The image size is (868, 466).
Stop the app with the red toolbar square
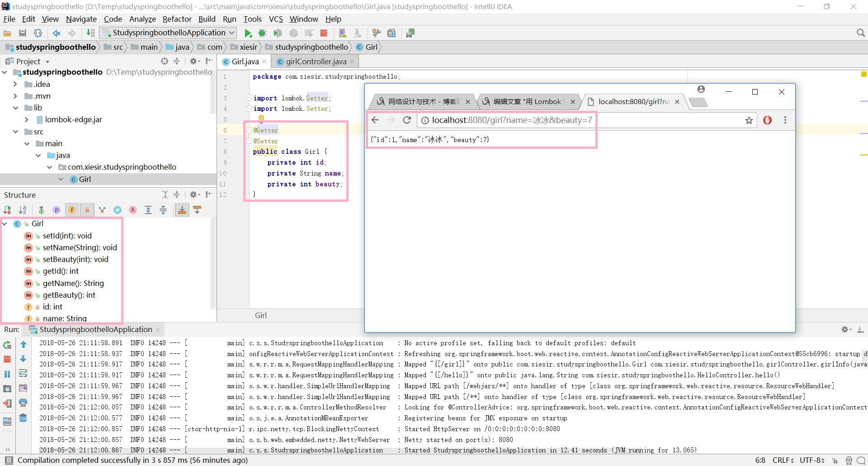pyautogui.click(x=324, y=33)
